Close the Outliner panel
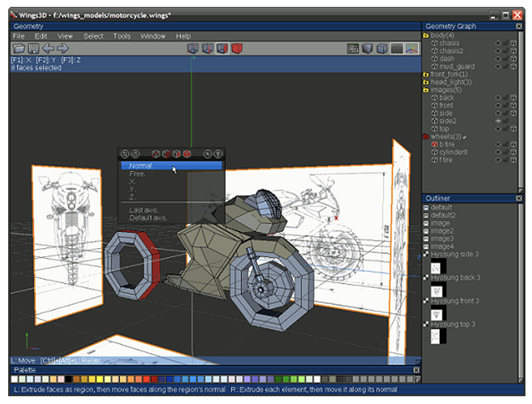Screen dimensions: 532x404 tap(518, 199)
